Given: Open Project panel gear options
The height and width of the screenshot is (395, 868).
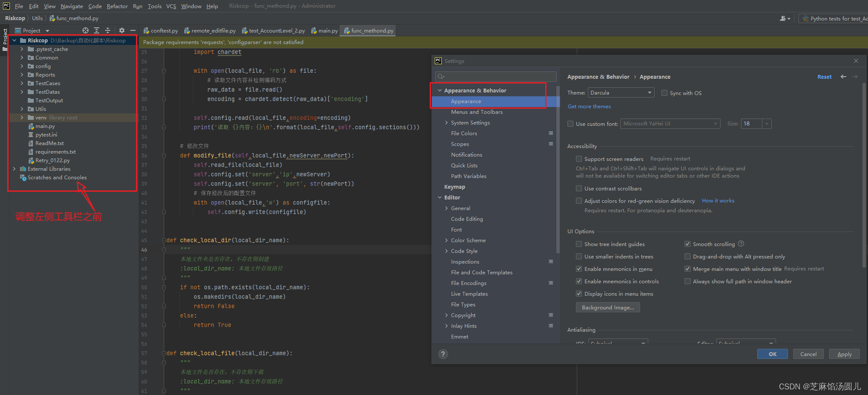Looking at the screenshot, I should pyautogui.click(x=122, y=30).
